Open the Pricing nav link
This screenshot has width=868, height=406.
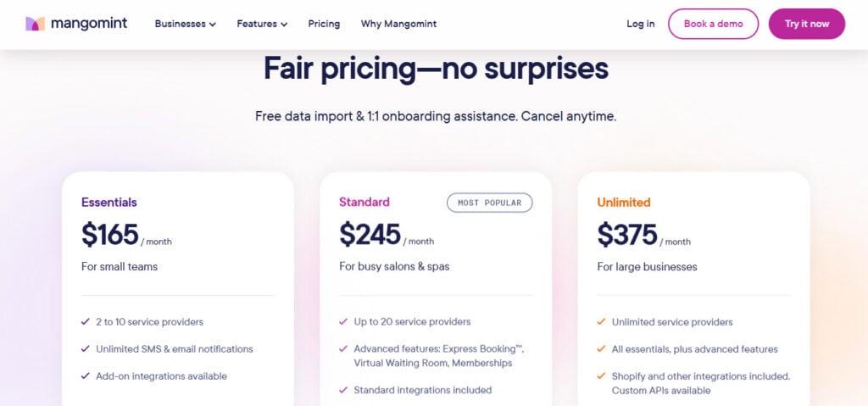(x=324, y=24)
